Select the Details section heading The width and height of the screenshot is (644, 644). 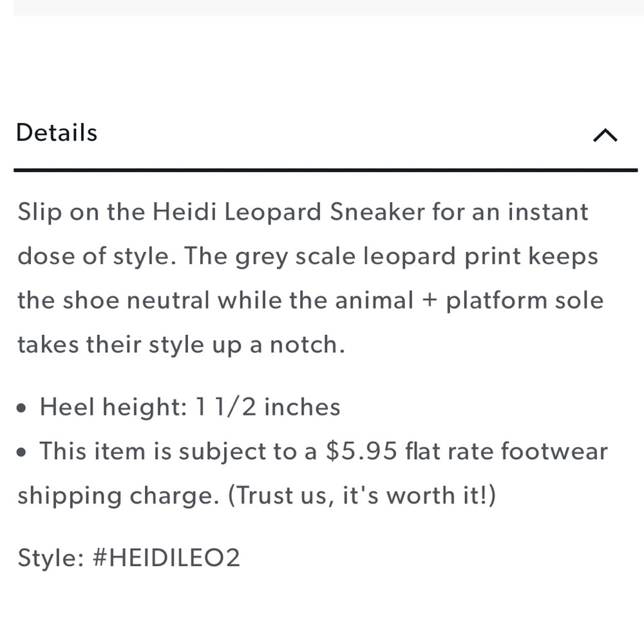[55, 132]
